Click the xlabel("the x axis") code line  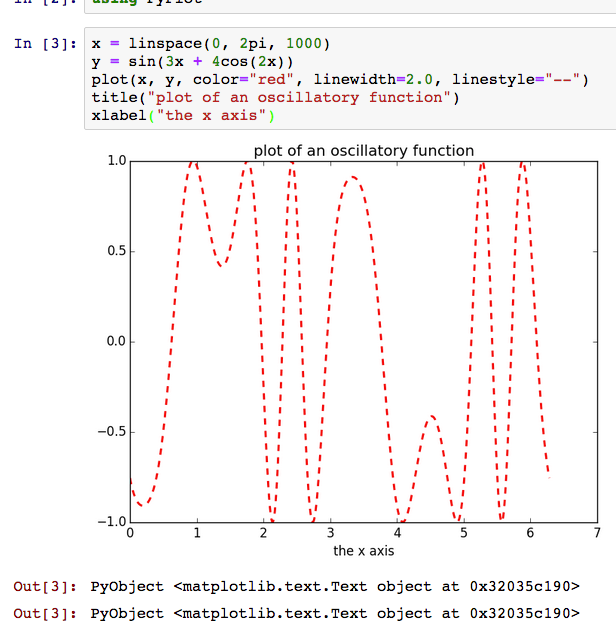click(x=183, y=116)
